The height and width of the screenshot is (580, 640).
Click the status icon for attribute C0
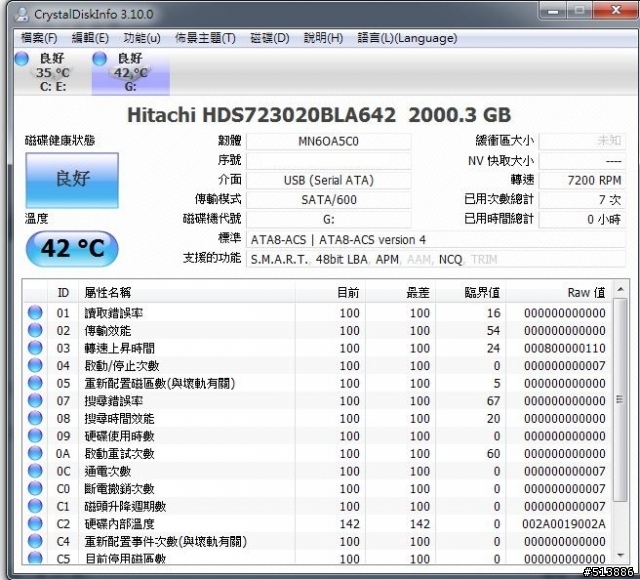(35, 488)
